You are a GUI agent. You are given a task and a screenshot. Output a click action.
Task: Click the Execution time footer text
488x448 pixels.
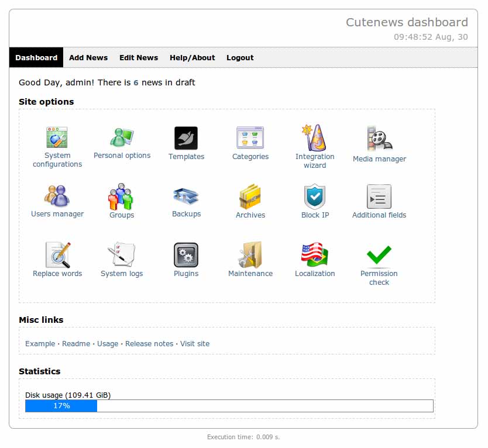pos(243,437)
